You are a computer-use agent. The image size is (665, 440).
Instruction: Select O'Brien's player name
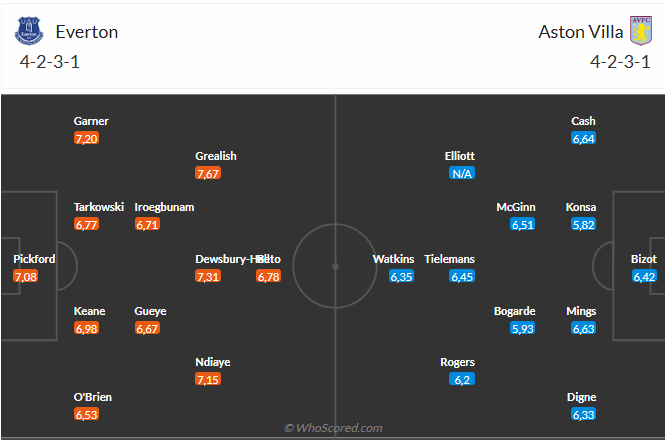[93, 397]
